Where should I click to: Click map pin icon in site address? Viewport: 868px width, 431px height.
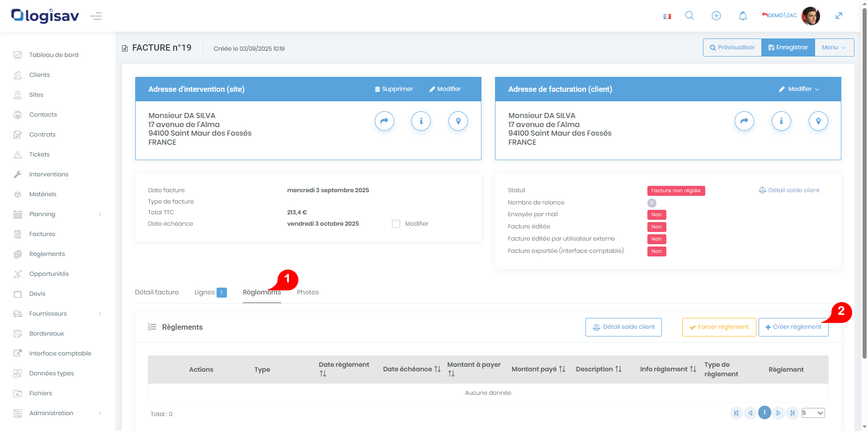tap(458, 121)
